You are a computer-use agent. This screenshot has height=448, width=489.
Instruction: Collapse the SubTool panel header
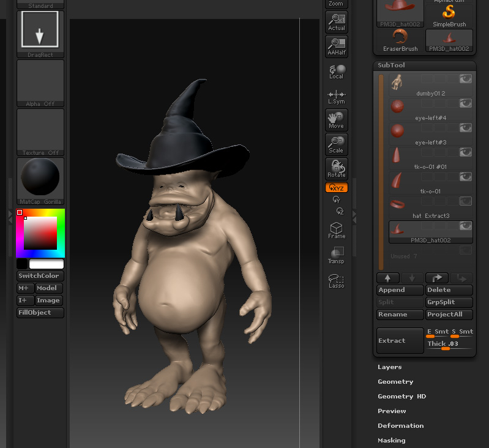[425, 65]
